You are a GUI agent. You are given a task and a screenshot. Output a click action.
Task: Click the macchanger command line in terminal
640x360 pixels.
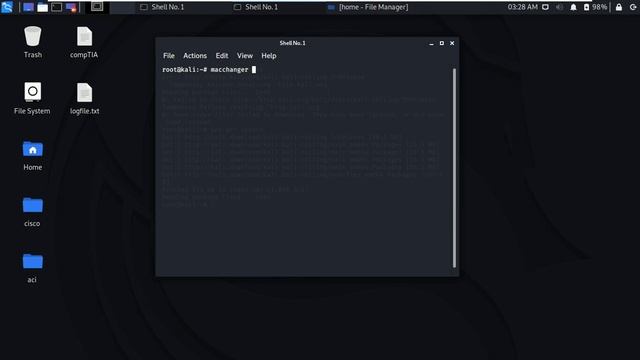(209, 70)
